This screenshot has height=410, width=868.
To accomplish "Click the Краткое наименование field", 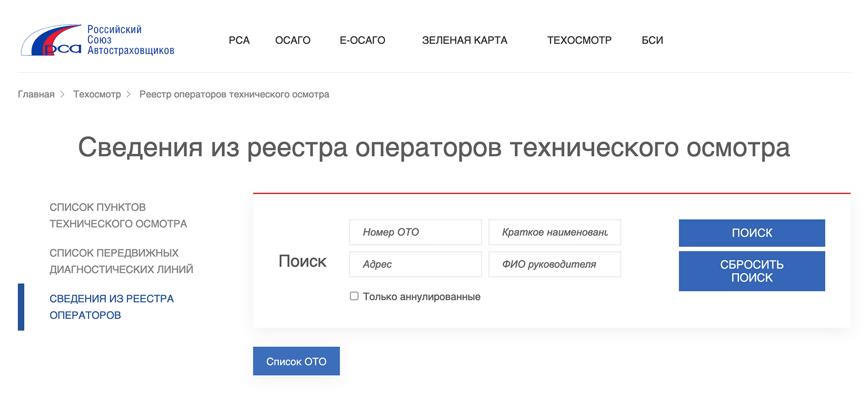I will pyautogui.click(x=555, y=232).
